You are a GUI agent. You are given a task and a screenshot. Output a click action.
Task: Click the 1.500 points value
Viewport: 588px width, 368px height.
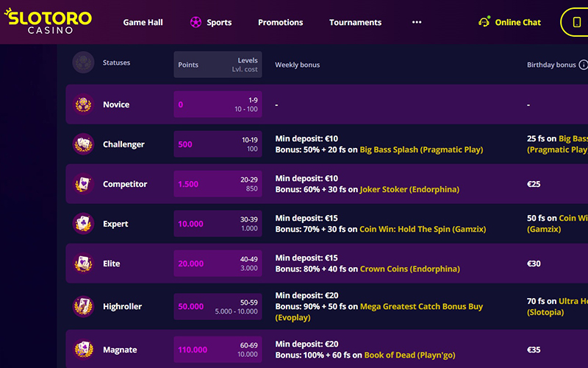point(188,184)
